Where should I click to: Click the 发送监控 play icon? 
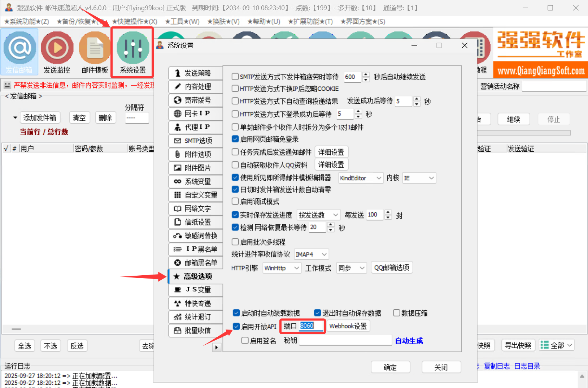[57, 48]
